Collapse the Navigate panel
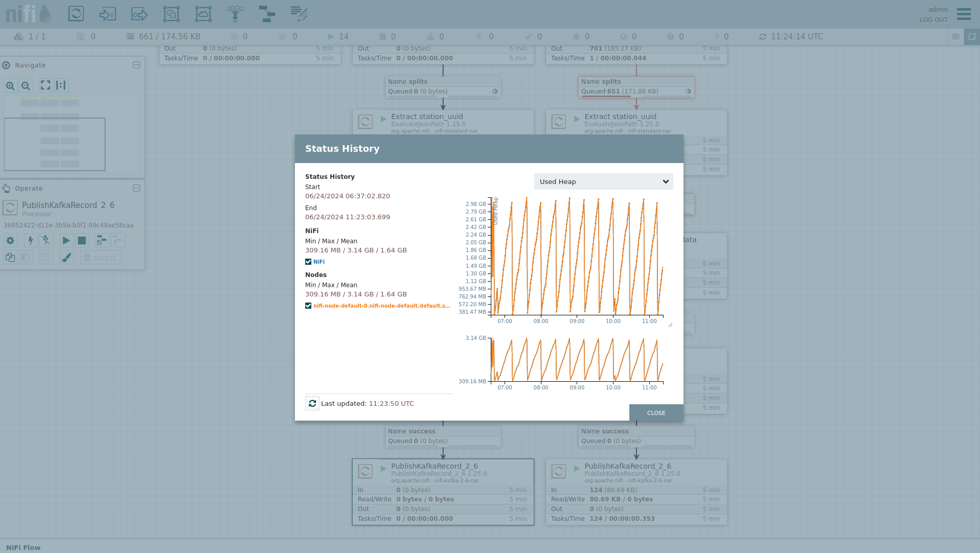980x553 pixels. [136, 65]
